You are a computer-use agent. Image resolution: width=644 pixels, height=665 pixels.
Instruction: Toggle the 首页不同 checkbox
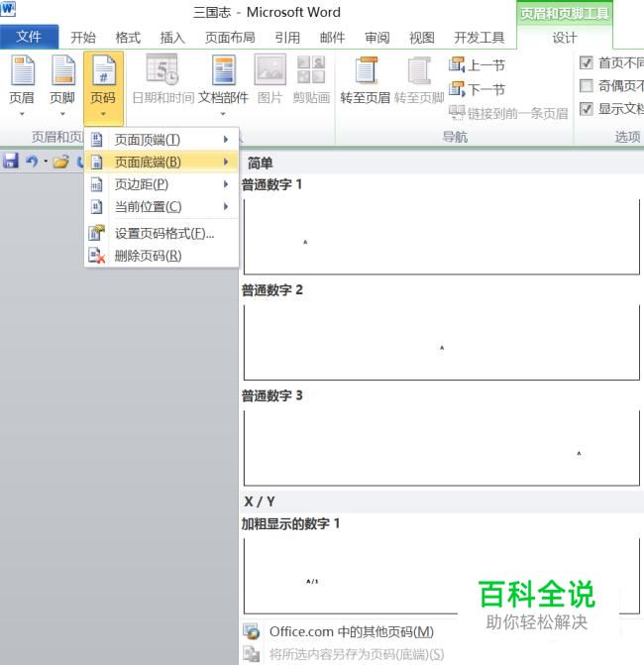click(587, 62)
